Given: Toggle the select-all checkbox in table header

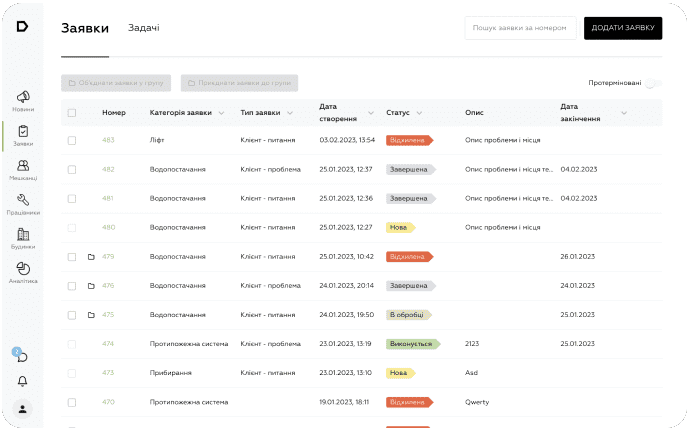Looking at the screenshot, I should (72, 113).
